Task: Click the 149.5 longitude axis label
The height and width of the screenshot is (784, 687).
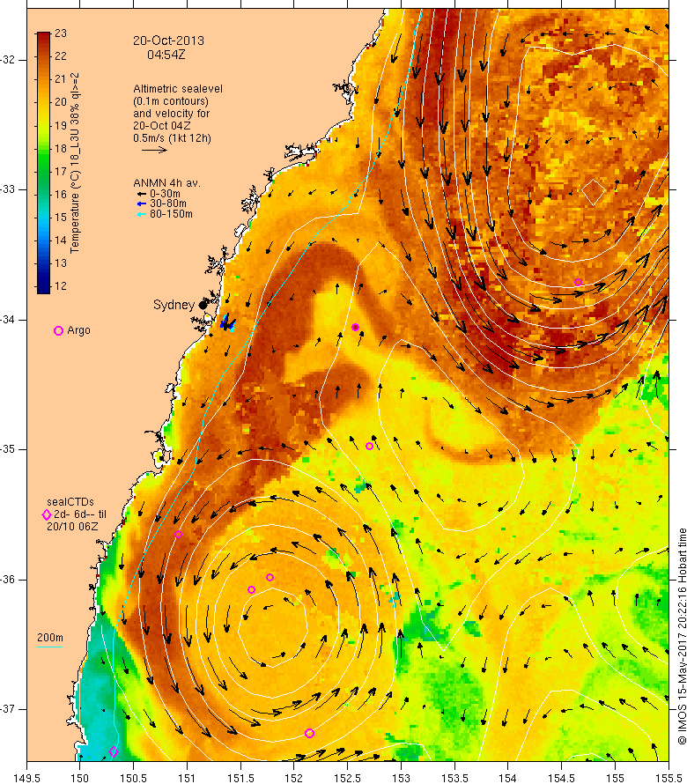Action: pyautogui.click(x=27, y=779)
